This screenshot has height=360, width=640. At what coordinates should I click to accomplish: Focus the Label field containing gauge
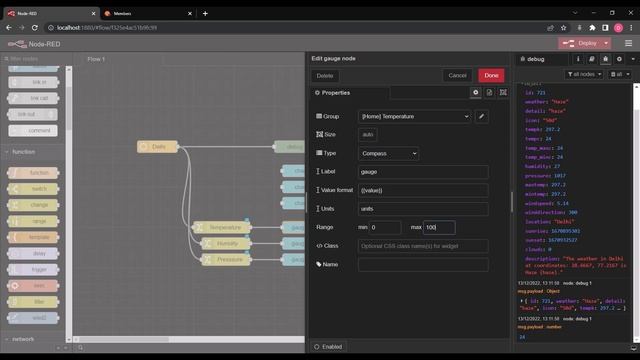(423, 172)
